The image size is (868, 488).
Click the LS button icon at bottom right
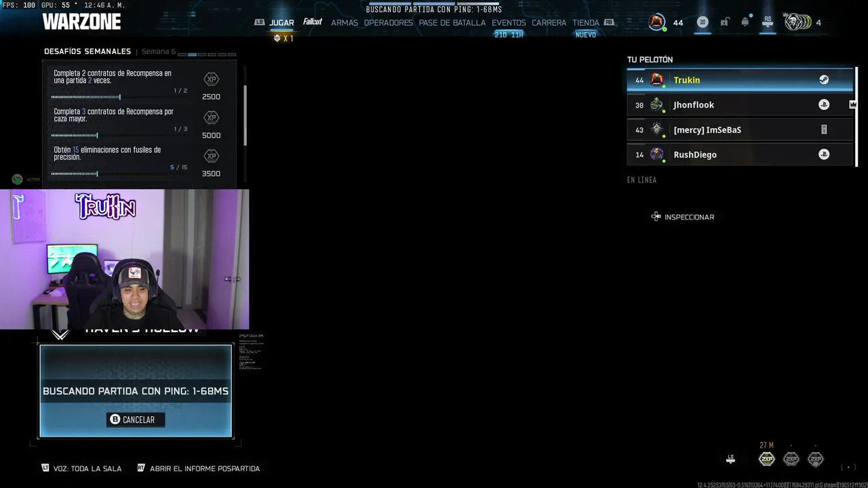point(730,459)
